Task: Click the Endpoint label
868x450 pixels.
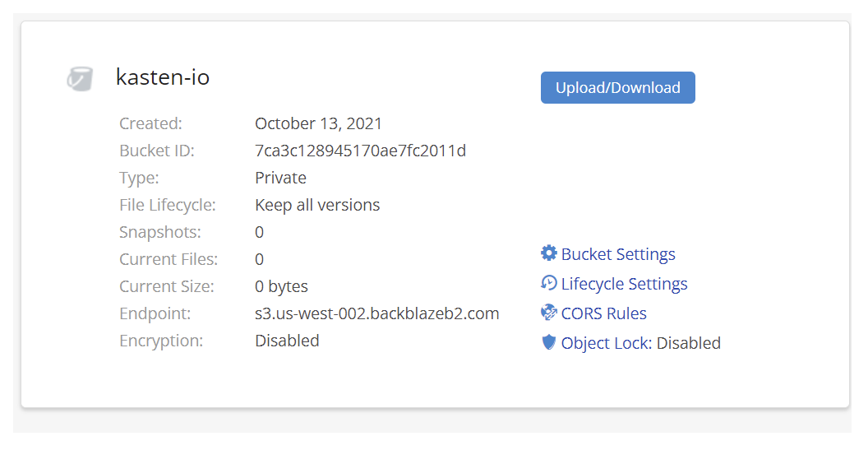Action: point(155,313)
